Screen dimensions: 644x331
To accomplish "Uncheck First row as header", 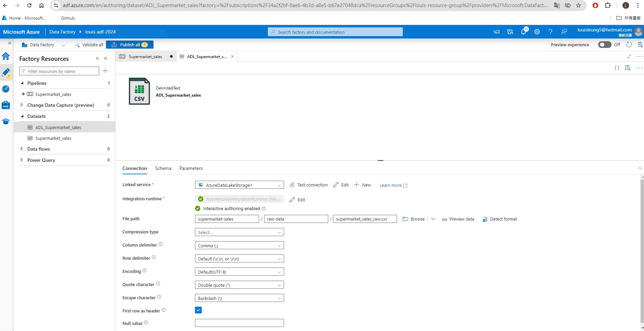I will (x=198, y=310).
